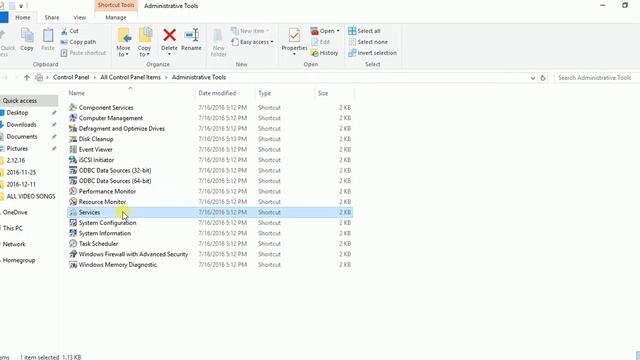Click the Properties checkmark icon
This screenshot has height=360, width=640.
point(294,36)
